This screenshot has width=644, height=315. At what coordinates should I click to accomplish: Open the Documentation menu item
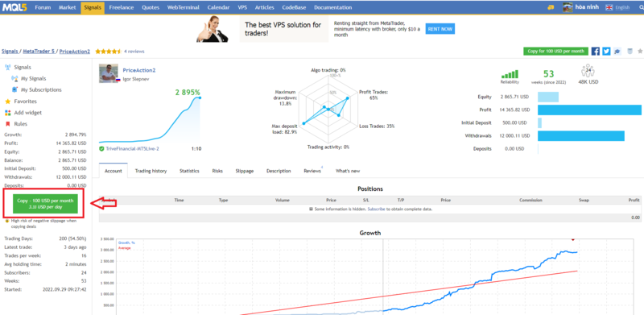[332, 7]
